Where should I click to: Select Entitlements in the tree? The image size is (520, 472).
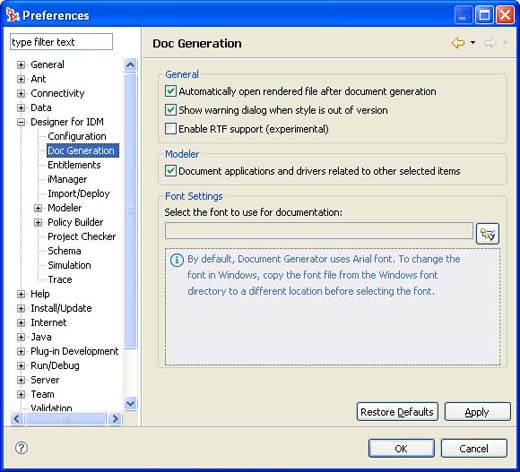(x=74, y=165)
